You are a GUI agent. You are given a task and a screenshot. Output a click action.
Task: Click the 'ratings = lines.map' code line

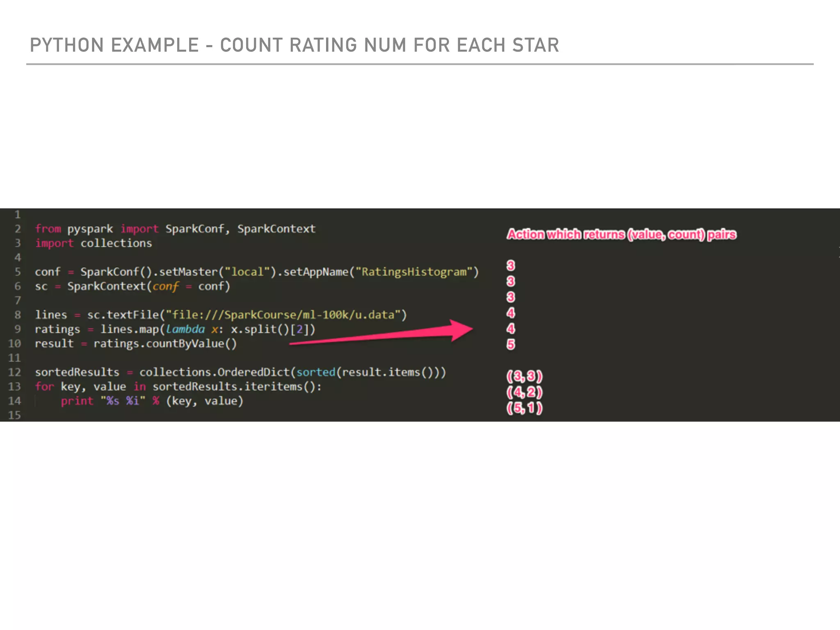(x=175, y=329)
